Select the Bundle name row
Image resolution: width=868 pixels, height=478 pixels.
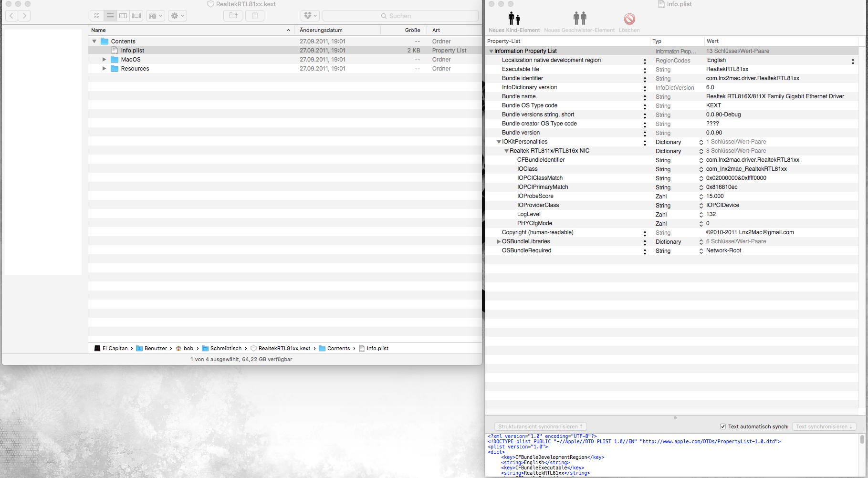coord(672,96)
